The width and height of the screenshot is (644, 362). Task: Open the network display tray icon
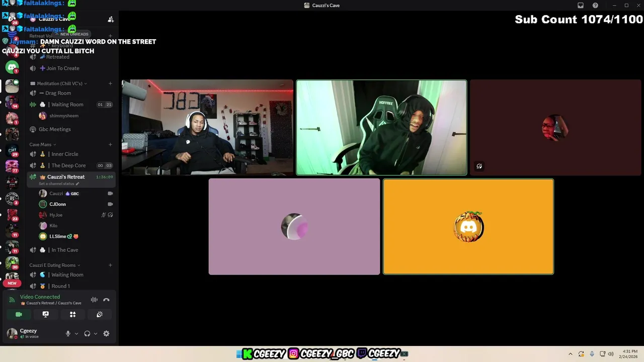click(602, 354)
